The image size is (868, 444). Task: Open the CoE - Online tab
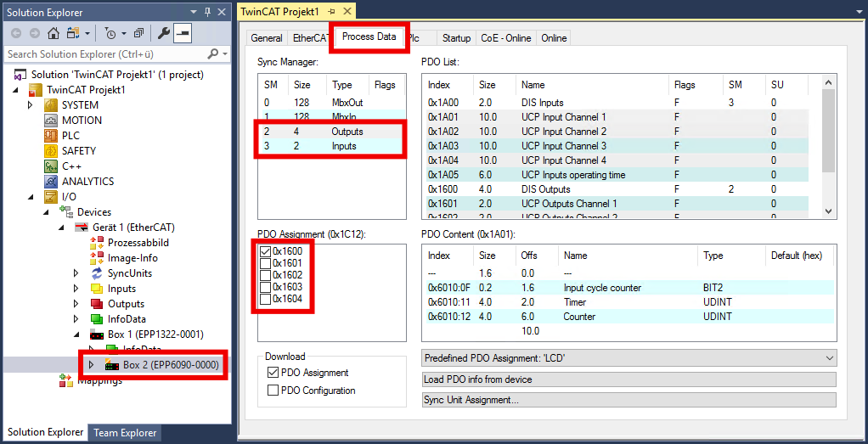click(x=506, y=38)
